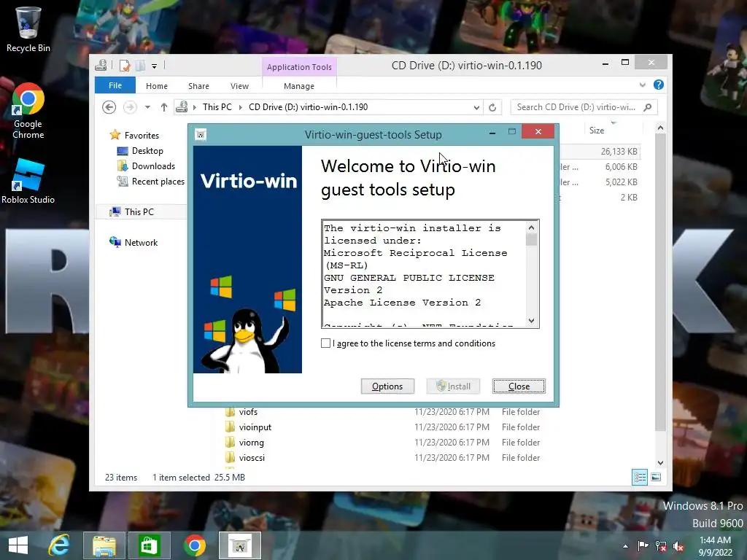Screen dimensions: 747x560
Task: Open the Roblox Studio desktop shortcut
Action: pos(28,181)
